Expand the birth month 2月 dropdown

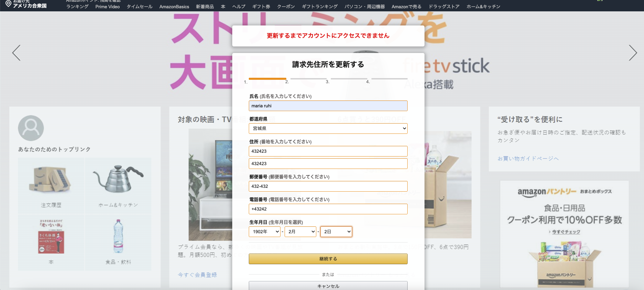[x=300, y=232]
